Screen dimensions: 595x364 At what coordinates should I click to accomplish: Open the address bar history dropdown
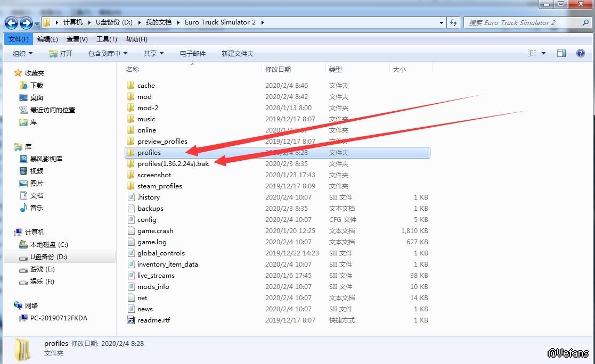[441, 23]
